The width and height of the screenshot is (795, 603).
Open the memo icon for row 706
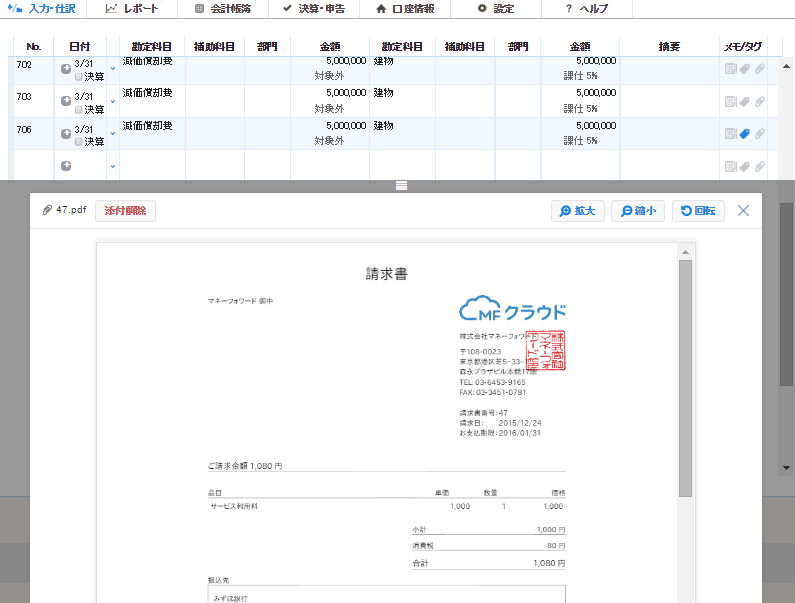[x=730, y=134]
